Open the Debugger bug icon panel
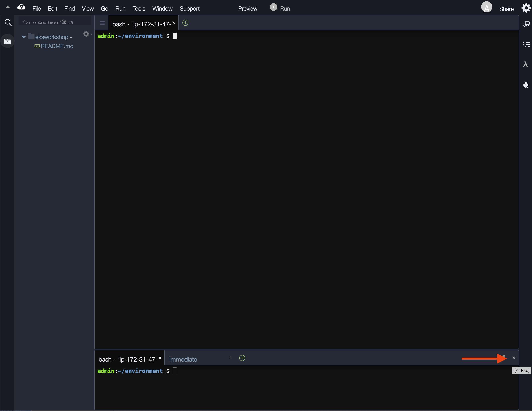Image resolution: width=532 pixels, height=411 pixels. point(525,85)
